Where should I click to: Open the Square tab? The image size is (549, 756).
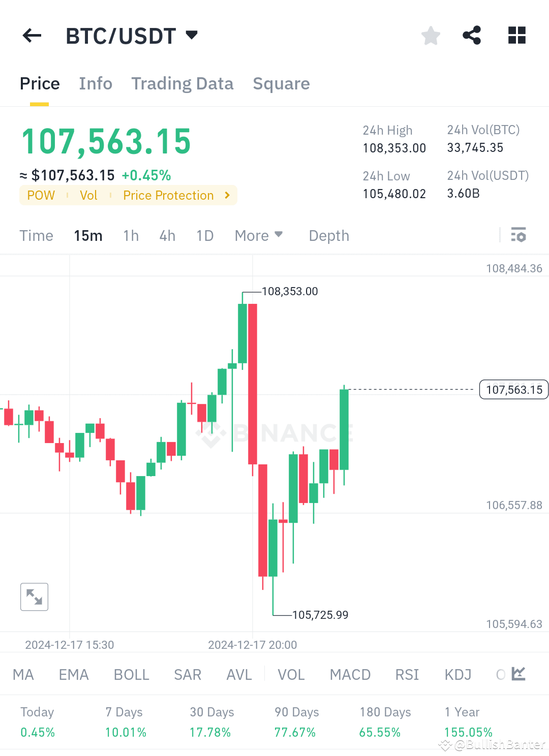point(281,83)
